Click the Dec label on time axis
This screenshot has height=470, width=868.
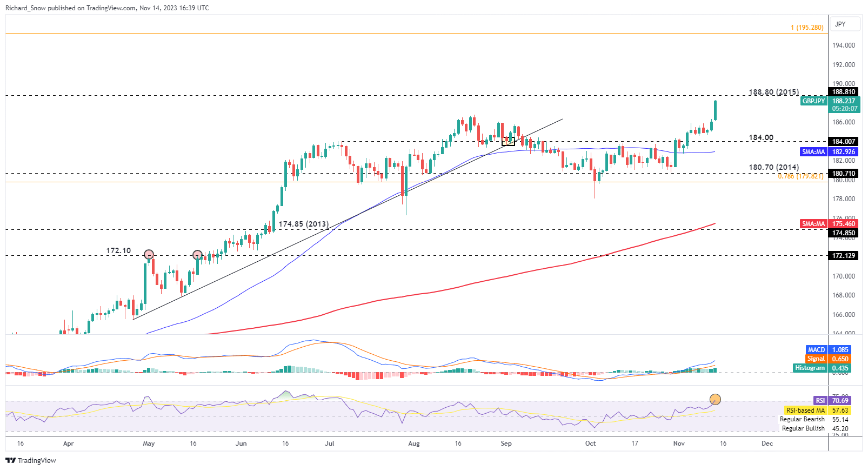coord(767,443)
